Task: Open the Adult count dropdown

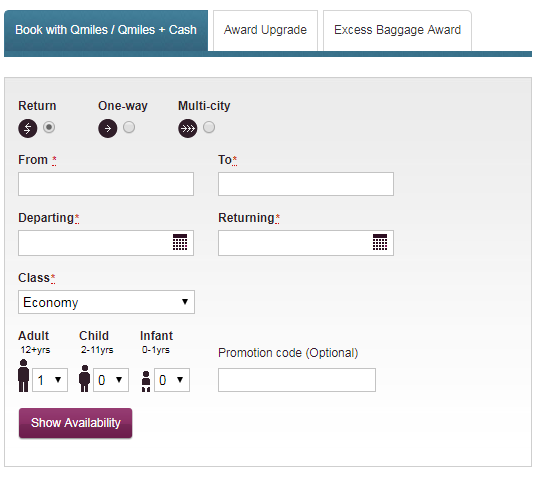Action: (x=50, y=380)
